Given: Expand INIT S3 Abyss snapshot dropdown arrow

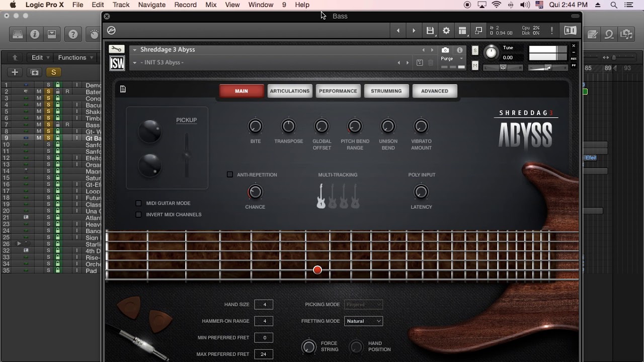Looking at the screenshot, I should pos(135,63).
